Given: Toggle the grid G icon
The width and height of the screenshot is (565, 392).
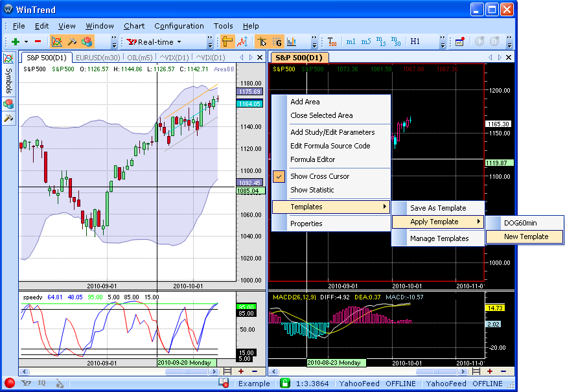Looking at the screenshot, I should pos(277,42).
